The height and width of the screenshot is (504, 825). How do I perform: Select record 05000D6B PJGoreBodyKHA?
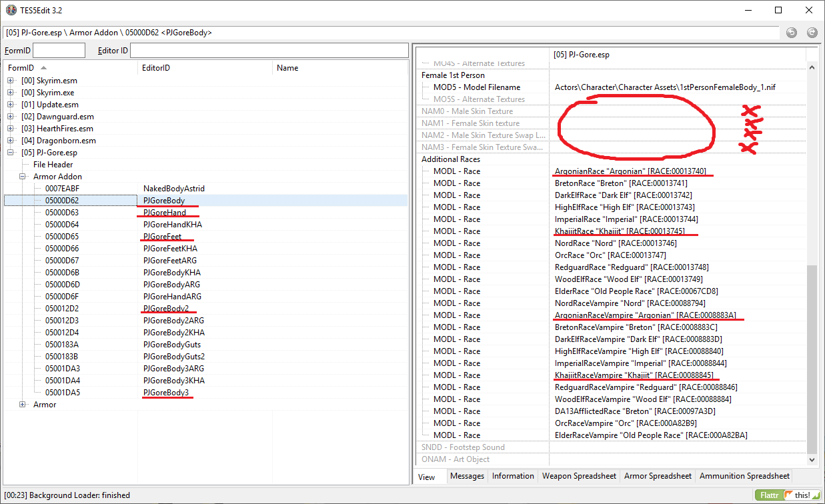[x=205, y=273]
